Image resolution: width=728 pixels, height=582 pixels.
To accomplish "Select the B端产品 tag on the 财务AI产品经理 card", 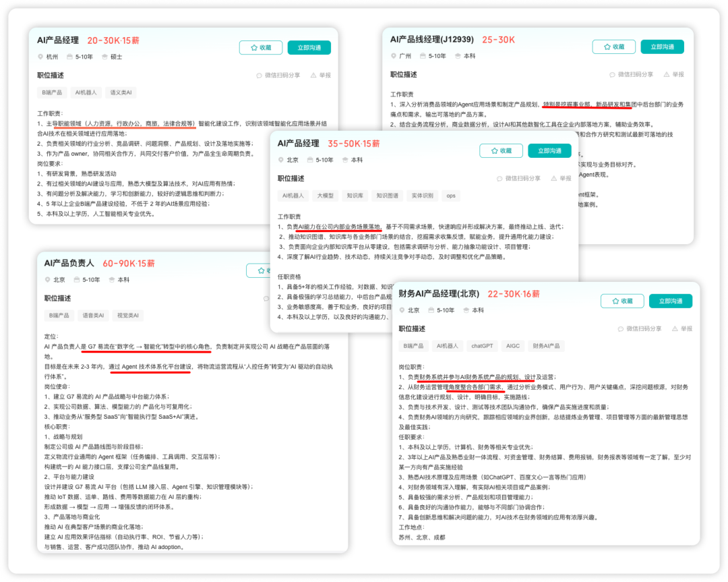I will click(413, 346).
